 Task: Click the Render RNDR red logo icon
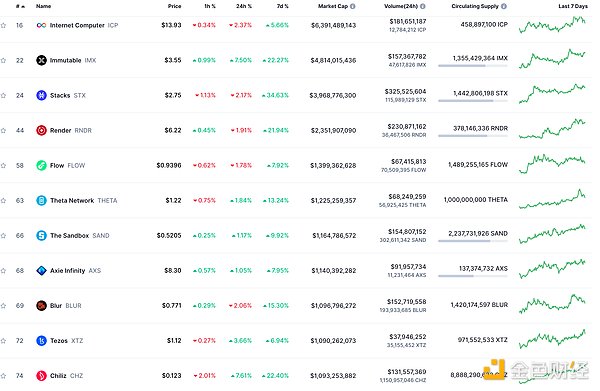[41, 130]
